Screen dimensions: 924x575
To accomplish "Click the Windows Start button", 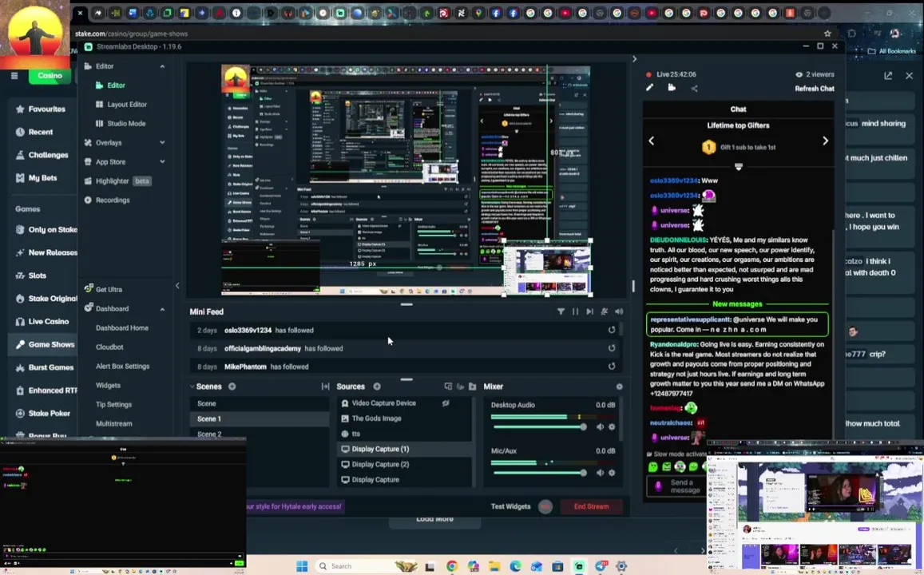I will point(302,566).
